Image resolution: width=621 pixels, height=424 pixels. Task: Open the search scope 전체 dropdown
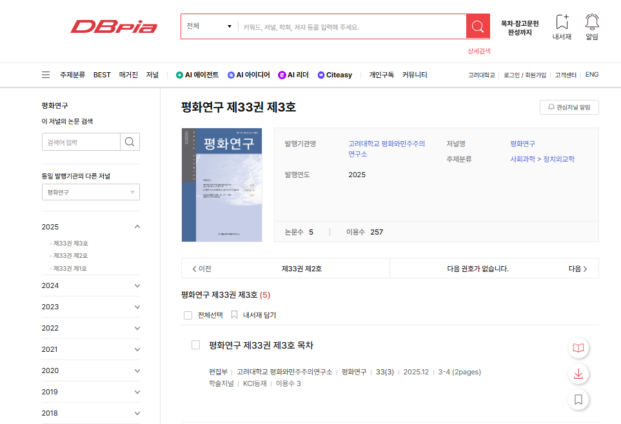pos(209,27)
